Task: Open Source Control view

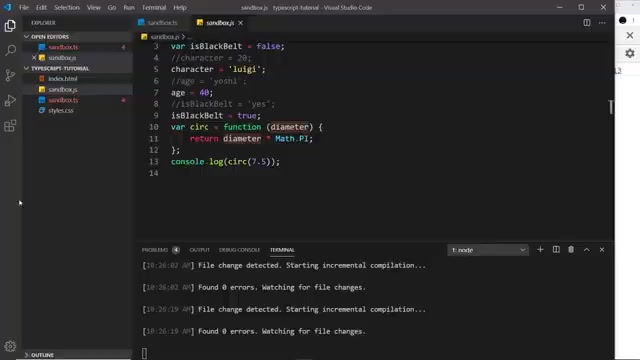Action: point(10,76)
